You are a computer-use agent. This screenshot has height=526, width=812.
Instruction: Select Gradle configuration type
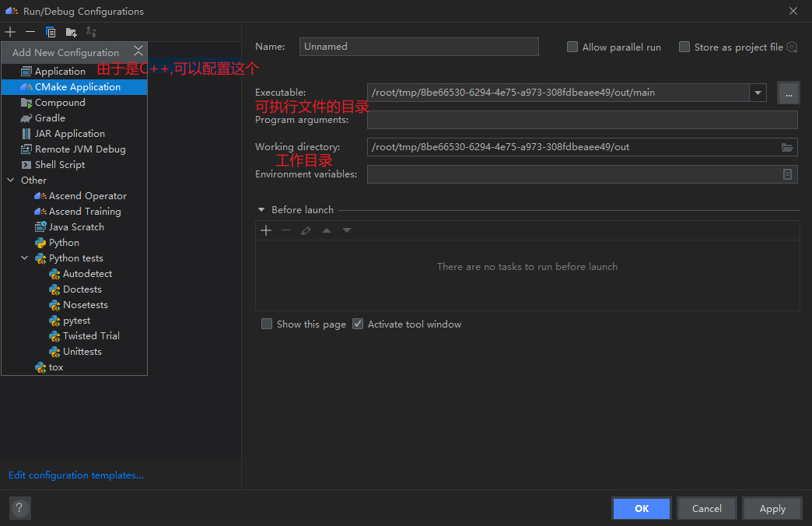pos(75,117)
